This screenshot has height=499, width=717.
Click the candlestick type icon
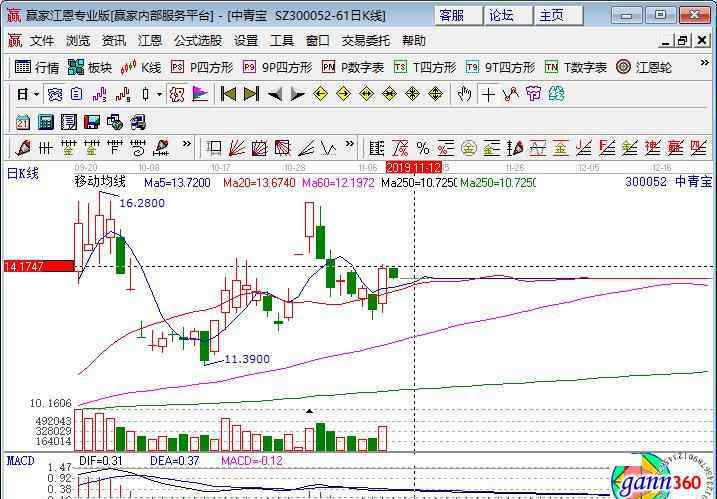[146, 95]
